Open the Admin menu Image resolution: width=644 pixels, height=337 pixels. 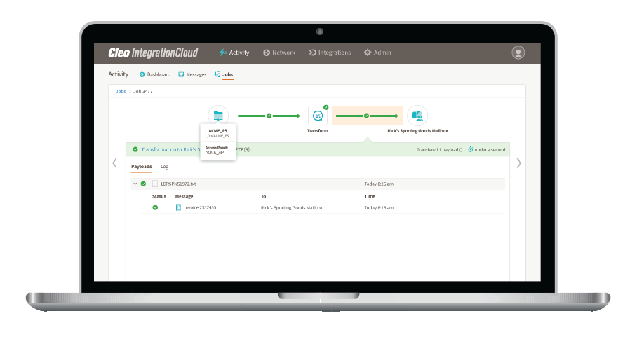(377, 53)
